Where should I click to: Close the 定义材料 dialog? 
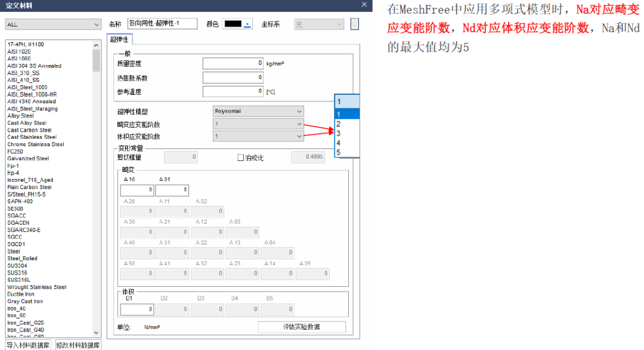[364, 5]
